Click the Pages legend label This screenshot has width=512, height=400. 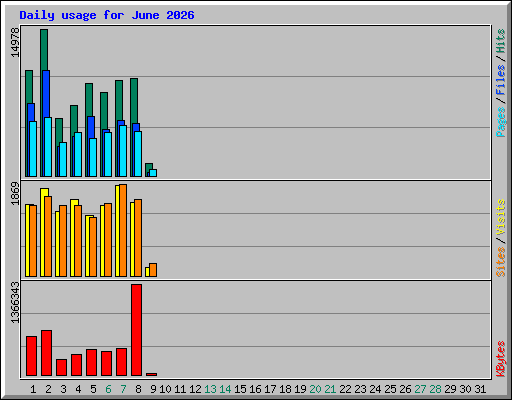pos(501,122)
